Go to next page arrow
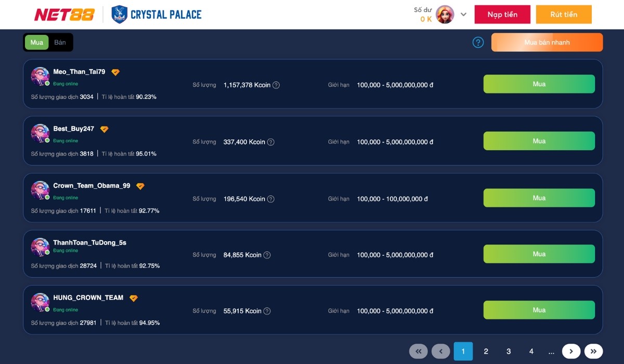This screenshot has height=364, width=624. coord(571,352)
